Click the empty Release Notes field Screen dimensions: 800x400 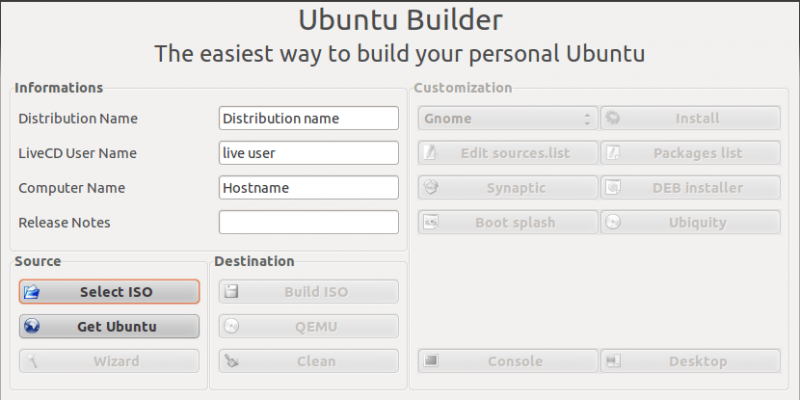[x=309, y=222]
